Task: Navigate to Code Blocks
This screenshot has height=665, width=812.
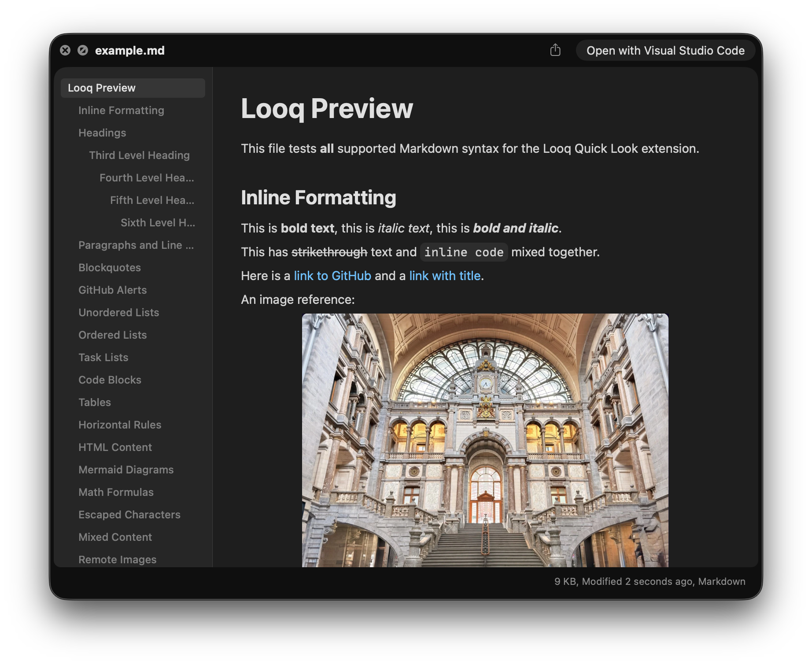Action: (x=110, y=380)
